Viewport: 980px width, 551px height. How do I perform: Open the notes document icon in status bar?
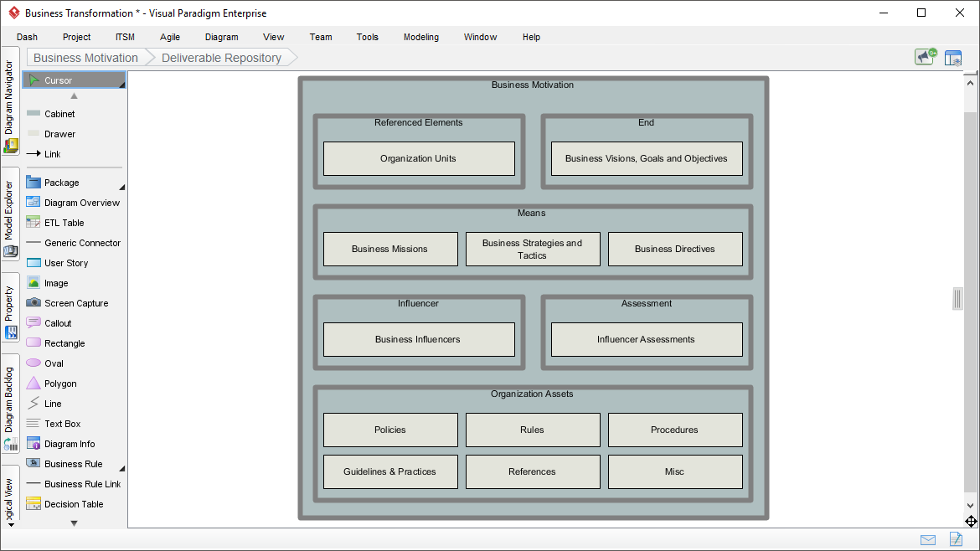(x=956, y=538)
